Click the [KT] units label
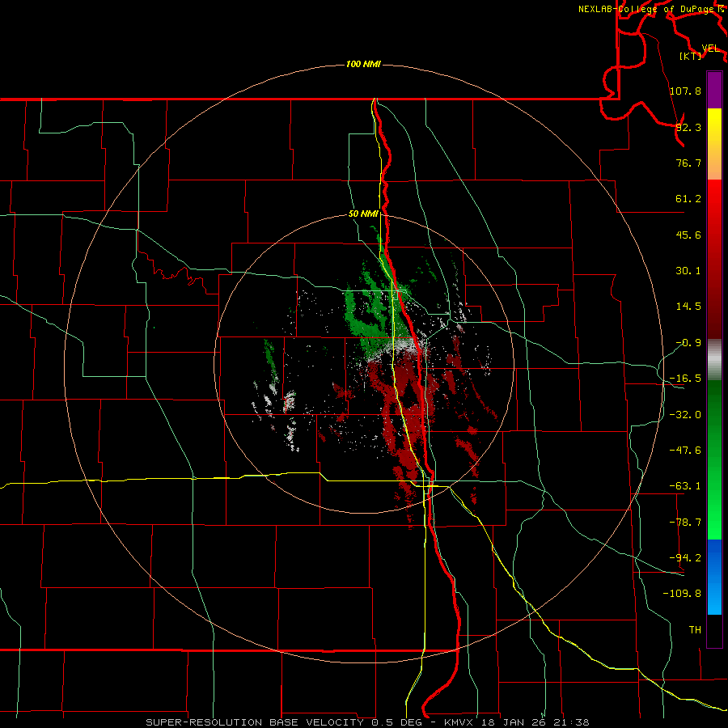 (x=691, y=56)
